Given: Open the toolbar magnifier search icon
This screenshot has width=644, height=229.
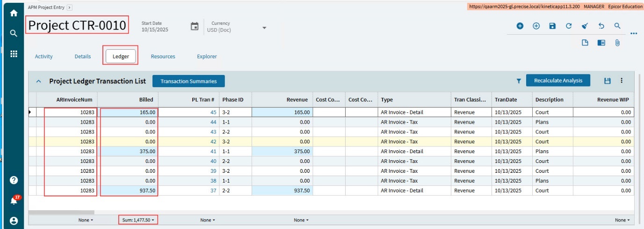Looking at the screenshot, I should click(617, 26).
